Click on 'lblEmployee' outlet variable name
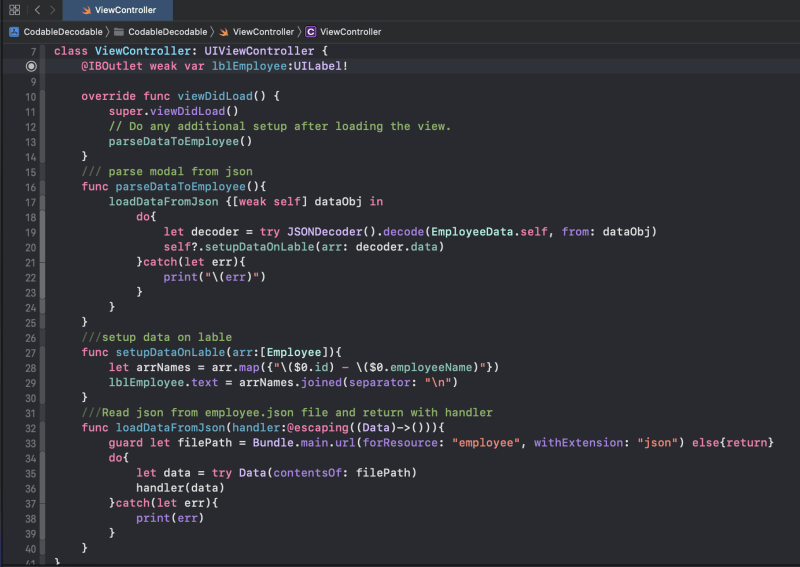Viewport: 800px width, 567px height. click(x=249, y=66)
